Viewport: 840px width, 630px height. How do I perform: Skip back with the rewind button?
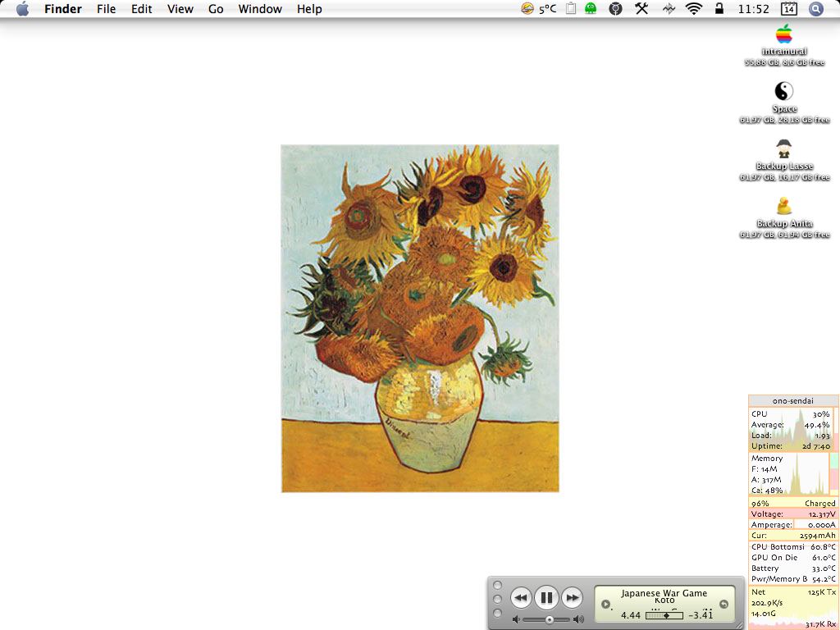click(x=521, y=598)
